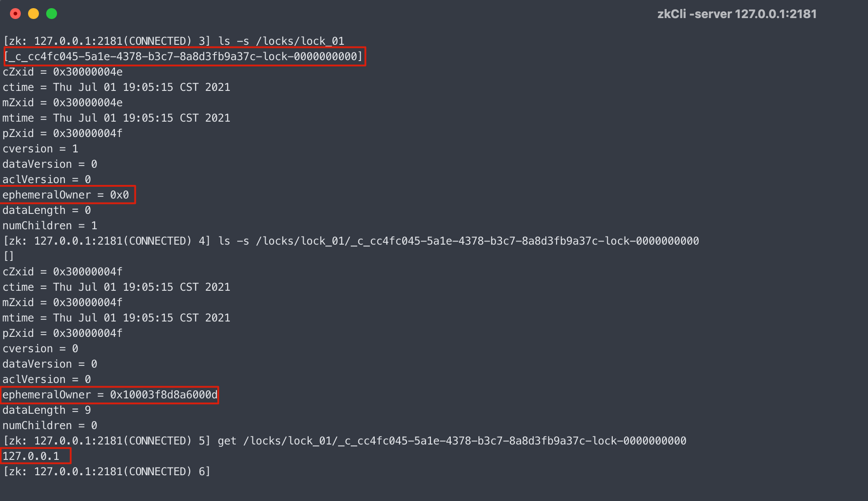Click the window title zkCli -server 127.0.0.1:2181
Image resolution: width=868 pixels, height=501 pixels.
pyautogui.click(x=737, y=14)
